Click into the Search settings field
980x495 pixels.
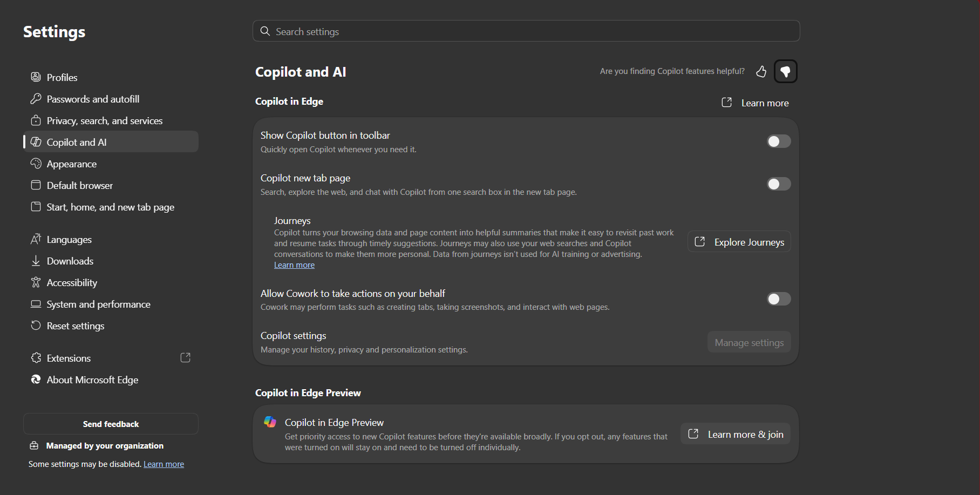pos(526,31)
